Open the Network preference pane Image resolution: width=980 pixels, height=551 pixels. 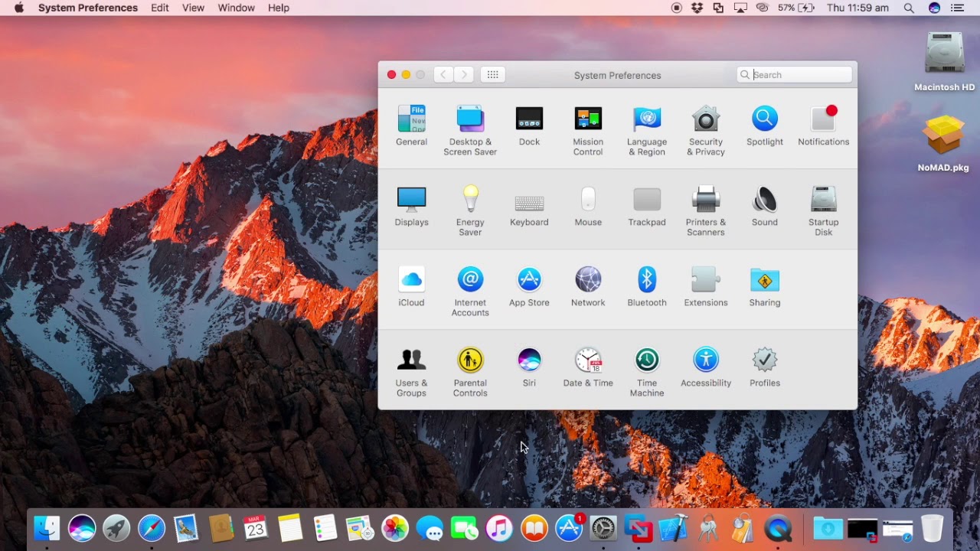click(588, 286)
